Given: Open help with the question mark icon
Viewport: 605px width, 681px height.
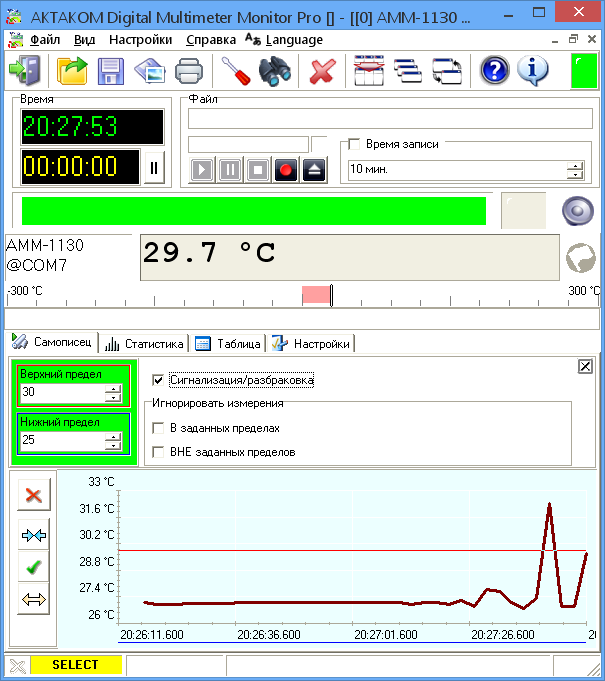Looking at the screenshot, I should (x=495, y=70).
